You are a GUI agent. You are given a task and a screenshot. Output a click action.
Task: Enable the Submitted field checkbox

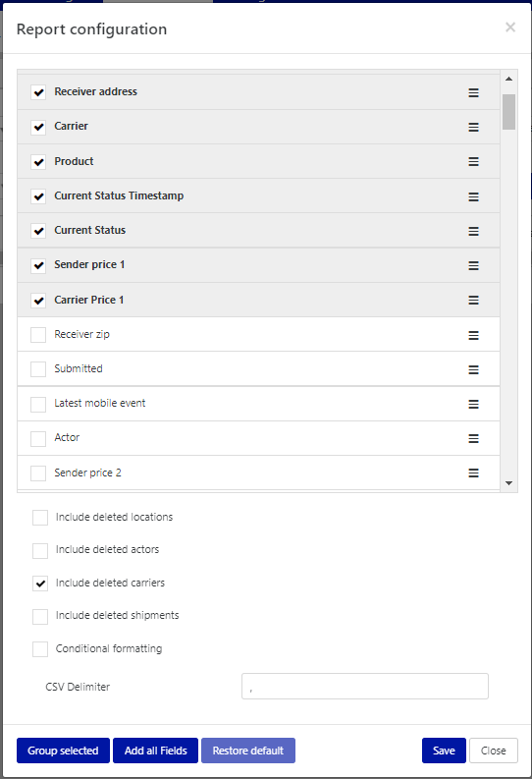(38, 369)
